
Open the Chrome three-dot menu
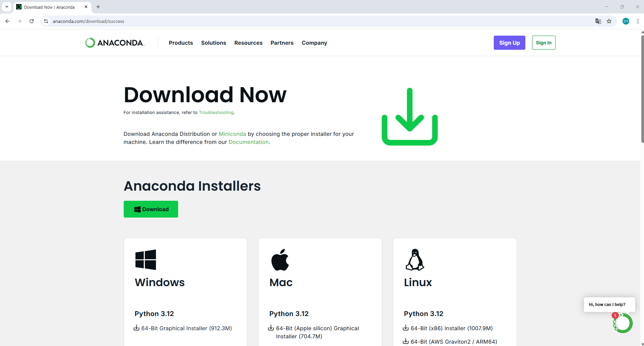tap(638, 21)
